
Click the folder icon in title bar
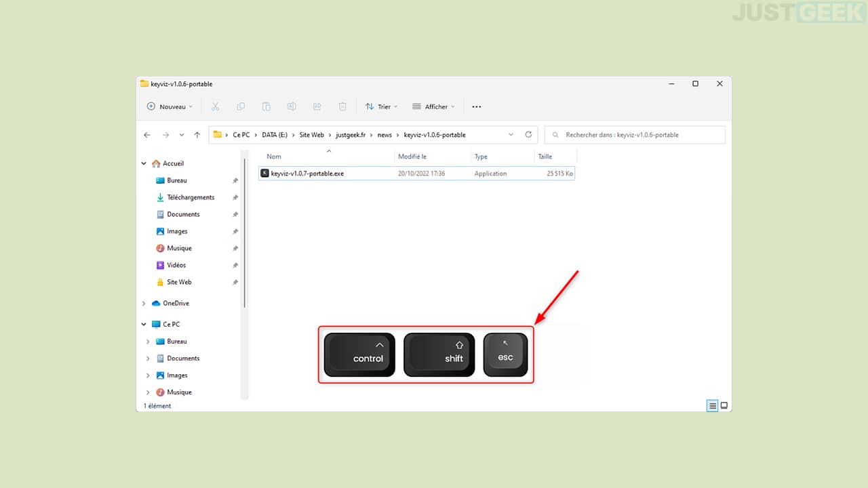[x=144, y=83]
